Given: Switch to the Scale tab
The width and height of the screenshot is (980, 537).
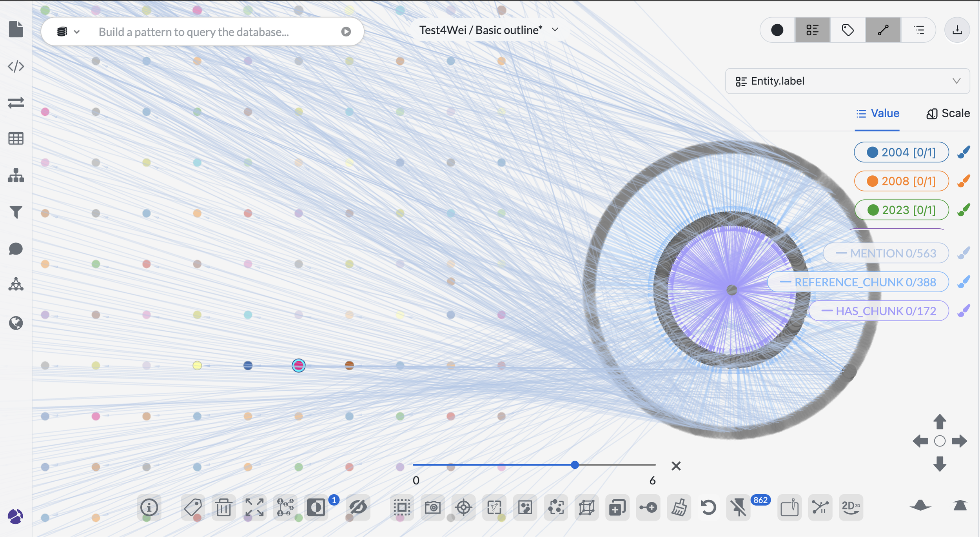Looking at the screenshot, I should pyautogui.click(x=948, y=113).
